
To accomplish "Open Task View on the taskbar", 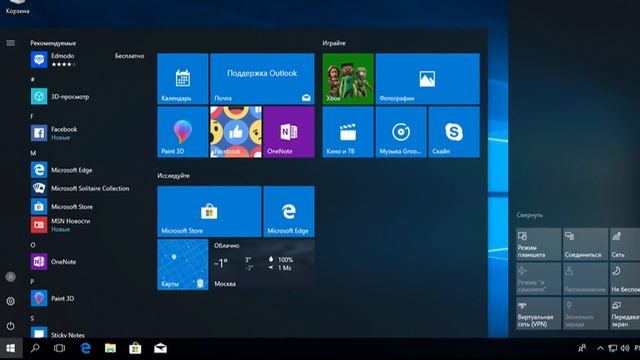I will (60, 348).
